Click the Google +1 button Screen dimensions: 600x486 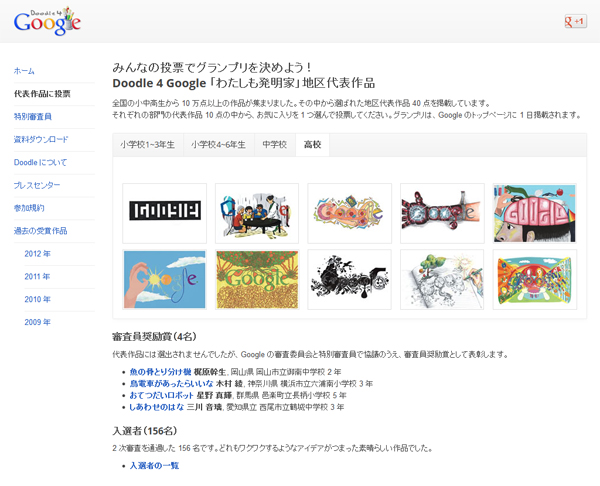tap(575, 21)
